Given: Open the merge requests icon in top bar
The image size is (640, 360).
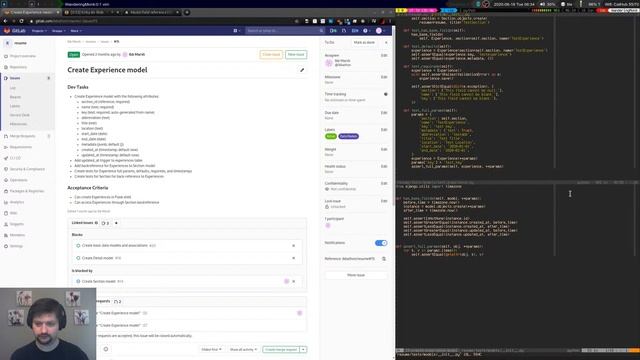Looking at the screenshot, I should 344,31.
